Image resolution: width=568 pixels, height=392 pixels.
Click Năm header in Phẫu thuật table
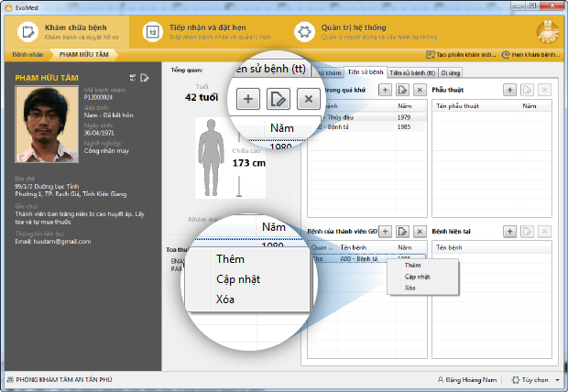535,106
